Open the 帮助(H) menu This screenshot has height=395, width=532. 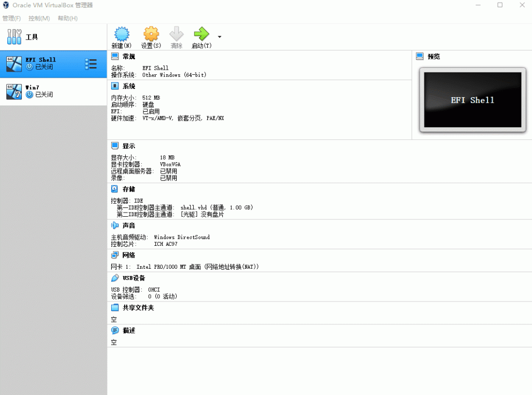(68, 18)
